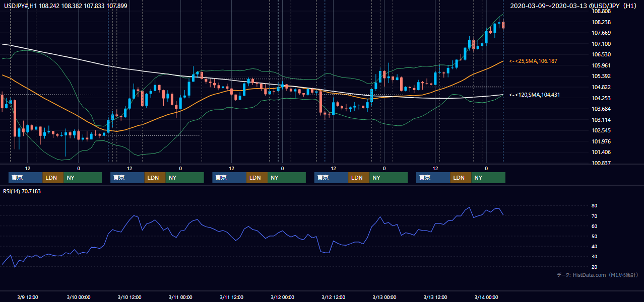This screenshot has height=302, width=644.
Task: Click the NY session block for March 13
Action: click(x=488, y=178)
